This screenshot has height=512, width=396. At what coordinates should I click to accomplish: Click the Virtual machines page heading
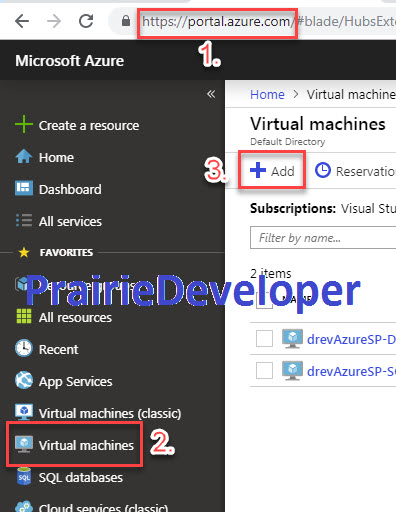318,124
